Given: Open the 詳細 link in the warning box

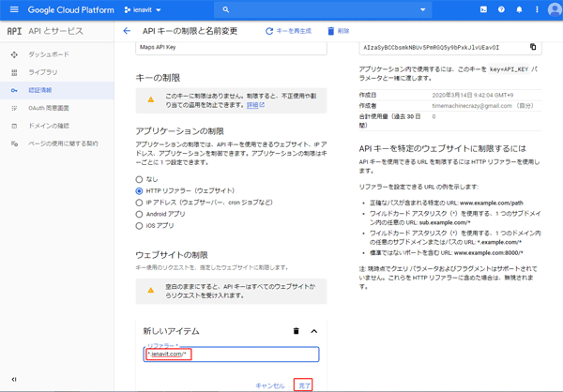Looking at the screenshot, I should click(255, 105).
